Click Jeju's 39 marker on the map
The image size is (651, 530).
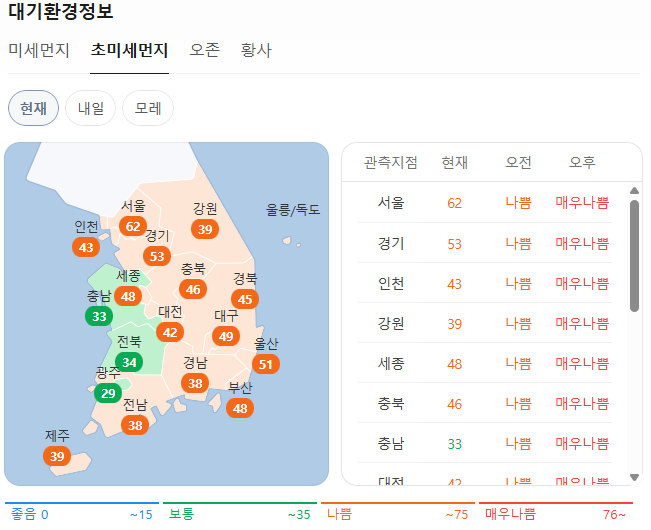tap(57, 456)
